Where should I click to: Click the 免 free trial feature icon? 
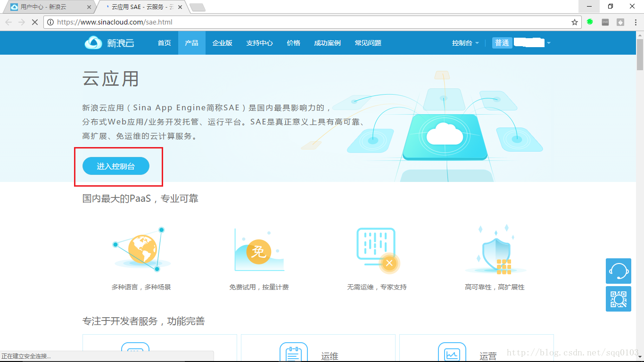point(259,250)
